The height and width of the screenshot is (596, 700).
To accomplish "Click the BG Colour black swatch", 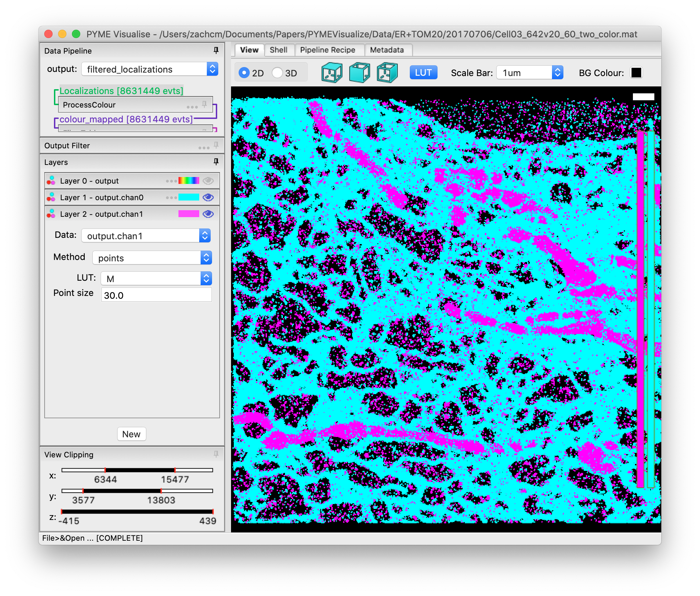I will (x=636, y=73).
